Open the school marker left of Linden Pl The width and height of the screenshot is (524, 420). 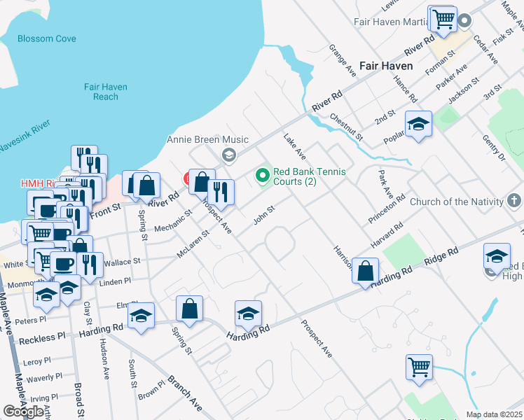click(x=68, y=288)
